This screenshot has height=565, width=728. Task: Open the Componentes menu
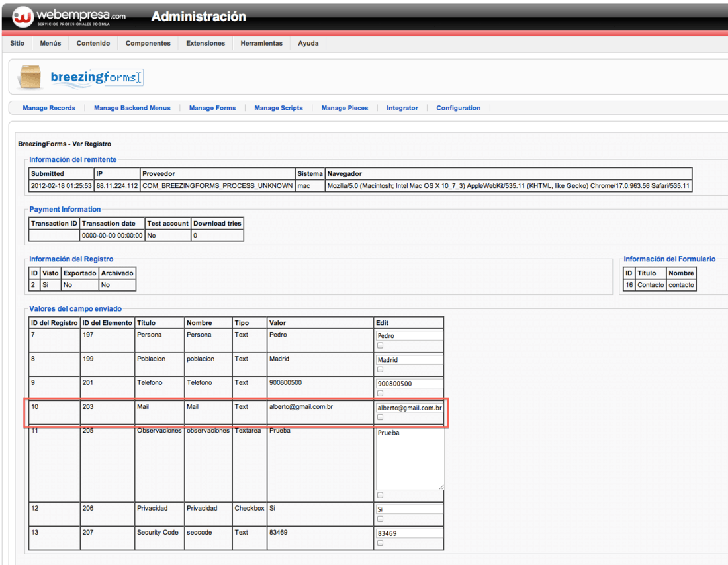(148, 43)
